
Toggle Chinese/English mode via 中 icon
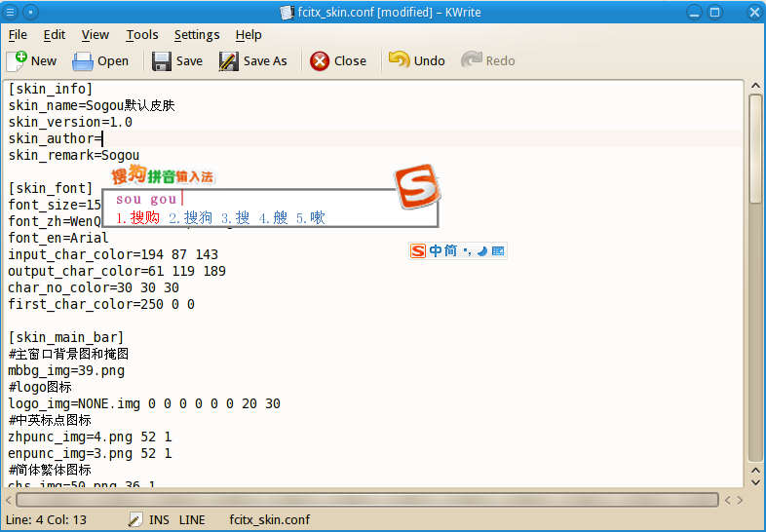coord(436,251)
